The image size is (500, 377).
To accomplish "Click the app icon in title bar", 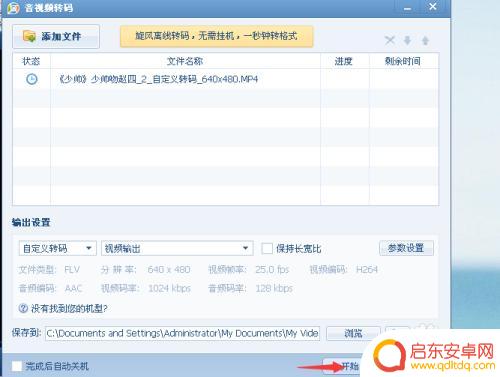I will pos(13,8).
